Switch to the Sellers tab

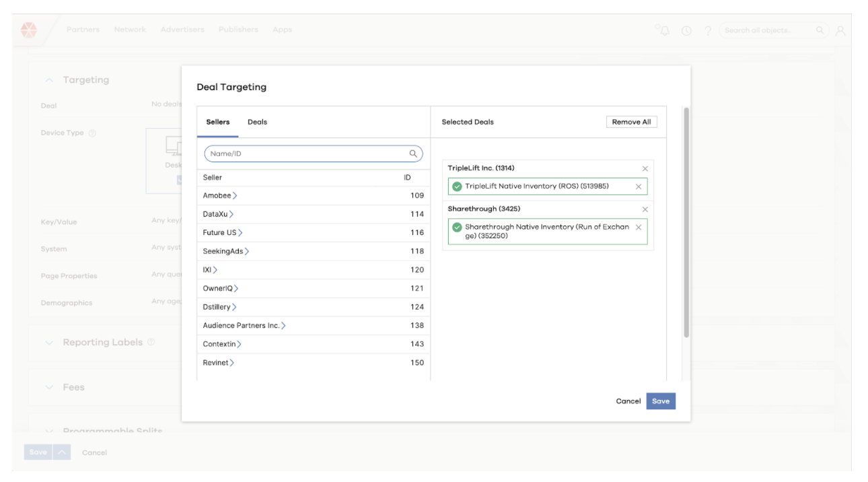[x=218, y=123]
